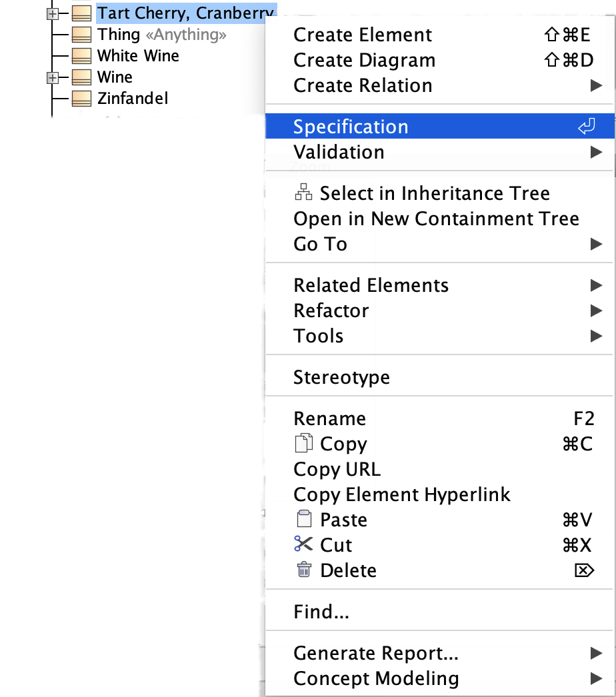Image resolution: width=616 pixels, height=697 pixels.
Task: Click the Select in Inheritance Tree icon
Action: click(x=303, y=194)
